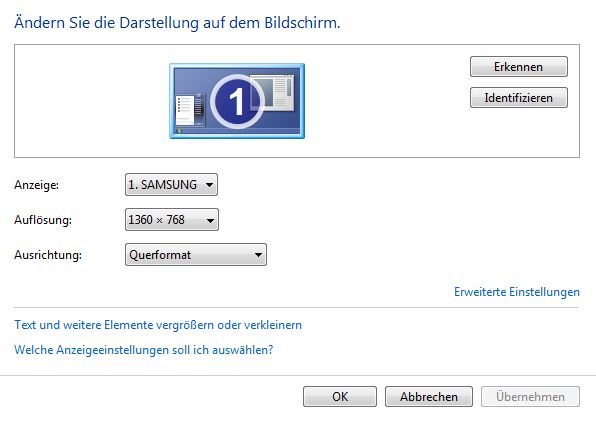
Task: Open the Auflösung dropdown showing 1360 × 768
Action: [x=172, y=220]
